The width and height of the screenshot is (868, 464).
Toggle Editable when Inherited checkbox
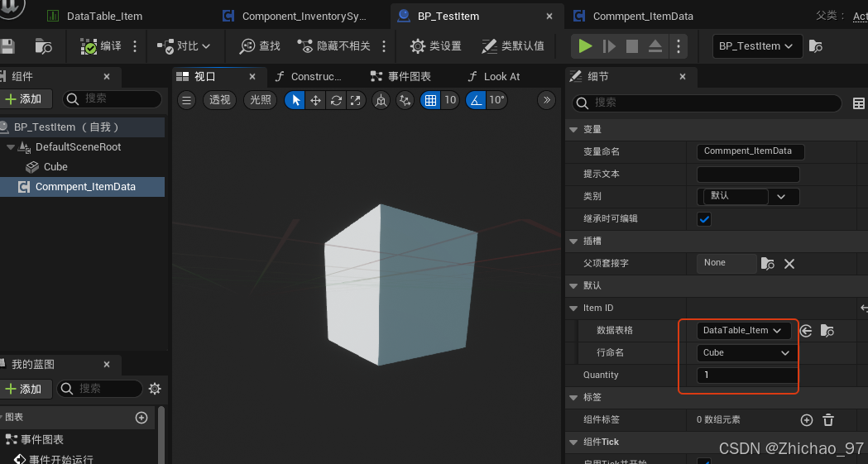704,219
